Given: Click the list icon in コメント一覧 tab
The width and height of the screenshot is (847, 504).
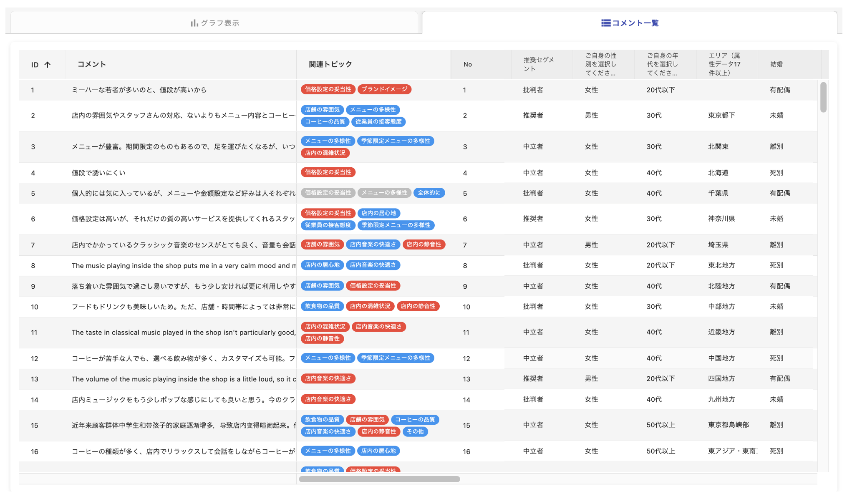Looking at the screenshot, I should [605, 23].
